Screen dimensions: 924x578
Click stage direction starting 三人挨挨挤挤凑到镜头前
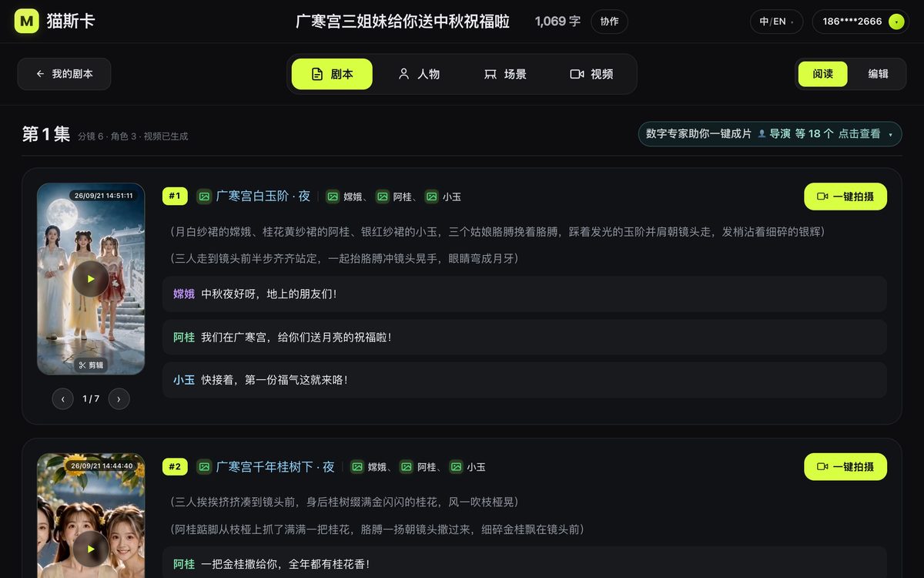343,502
